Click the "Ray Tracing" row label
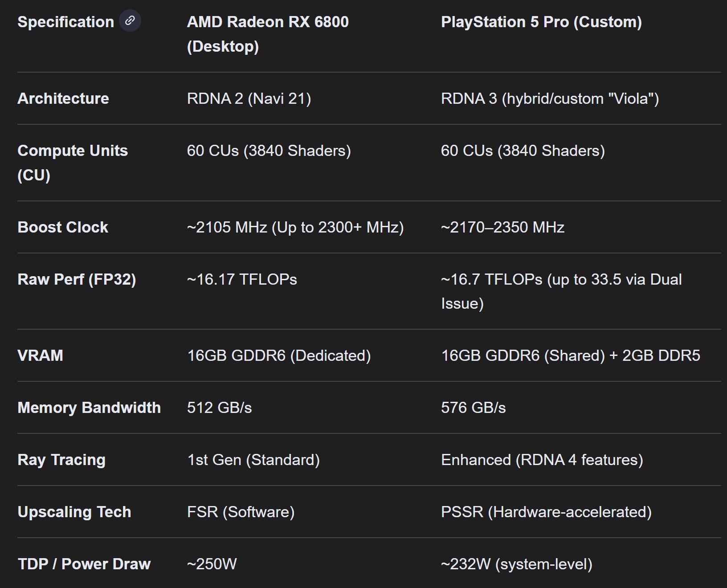727x588 pixels. pyautogui.click(x=61, y=460)
